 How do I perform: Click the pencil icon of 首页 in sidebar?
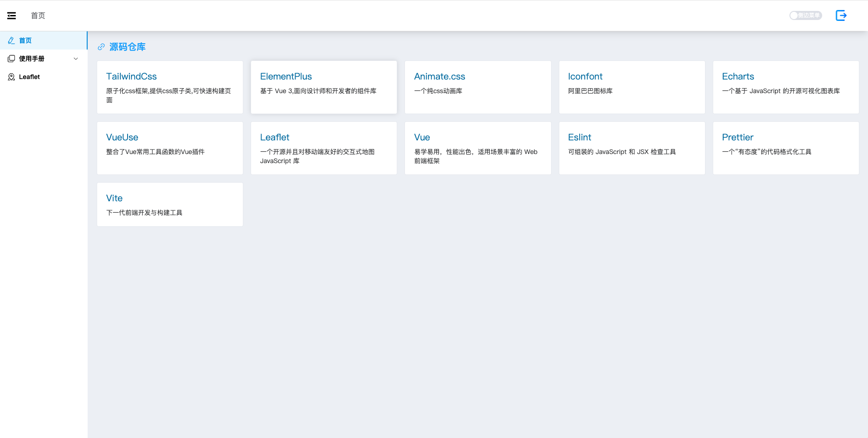(11, 40)
